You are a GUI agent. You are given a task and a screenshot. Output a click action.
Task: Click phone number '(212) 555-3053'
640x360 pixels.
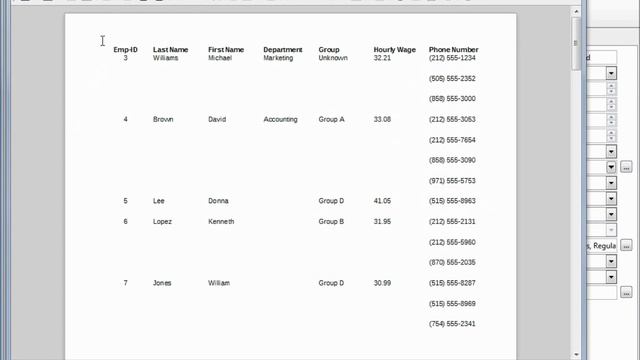click(452, 119)
